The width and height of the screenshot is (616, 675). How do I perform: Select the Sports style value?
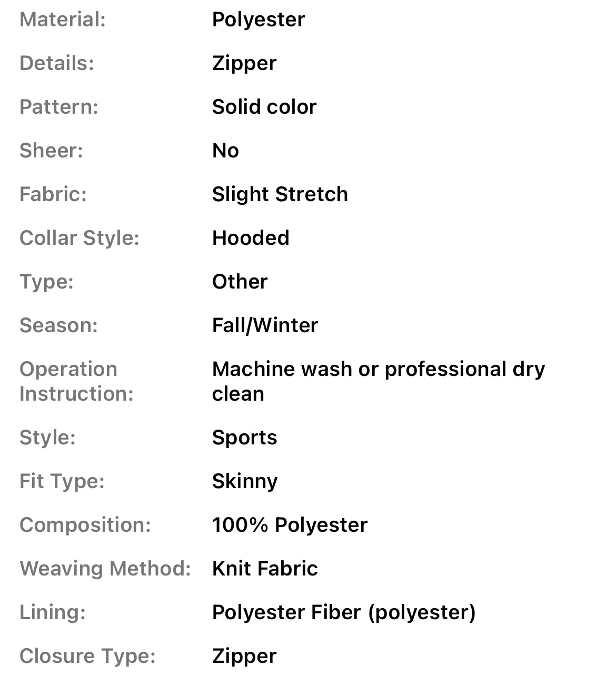tap(244, 438)
